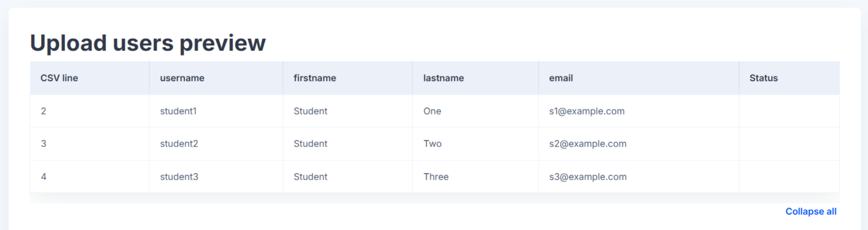Click the s1@example.com email cell

[x=639, y=111]
